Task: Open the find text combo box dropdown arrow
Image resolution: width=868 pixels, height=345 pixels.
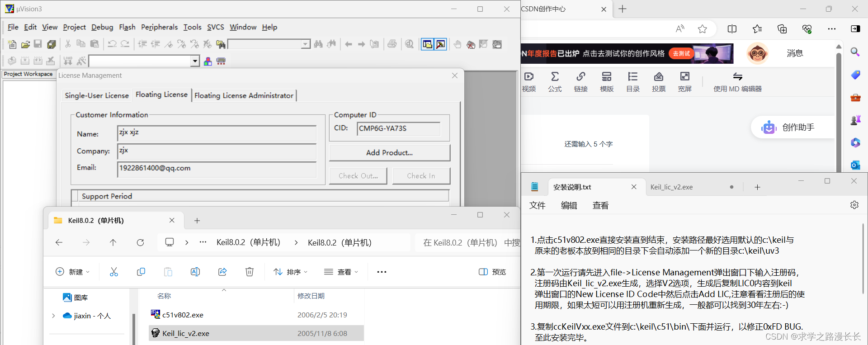Action: coord(306,44)
